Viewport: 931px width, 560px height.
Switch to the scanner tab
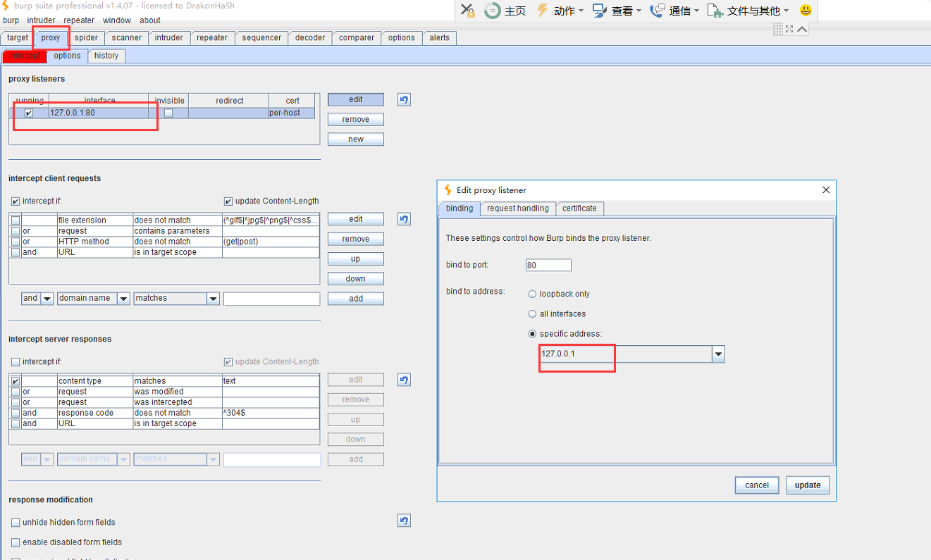(x=127, y=38)
